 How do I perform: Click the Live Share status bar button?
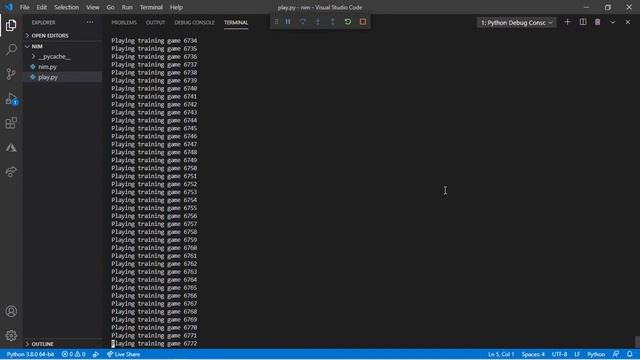(x=124, y=354)
